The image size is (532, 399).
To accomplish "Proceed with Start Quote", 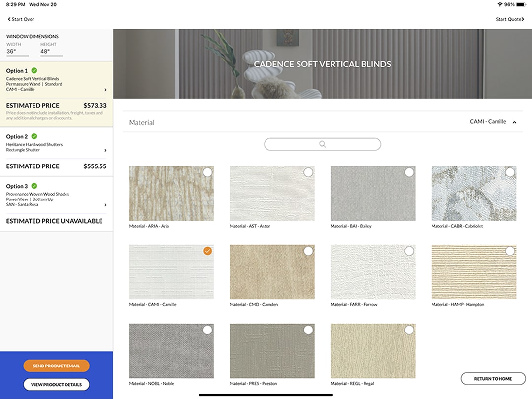I will tap(510, 19).
